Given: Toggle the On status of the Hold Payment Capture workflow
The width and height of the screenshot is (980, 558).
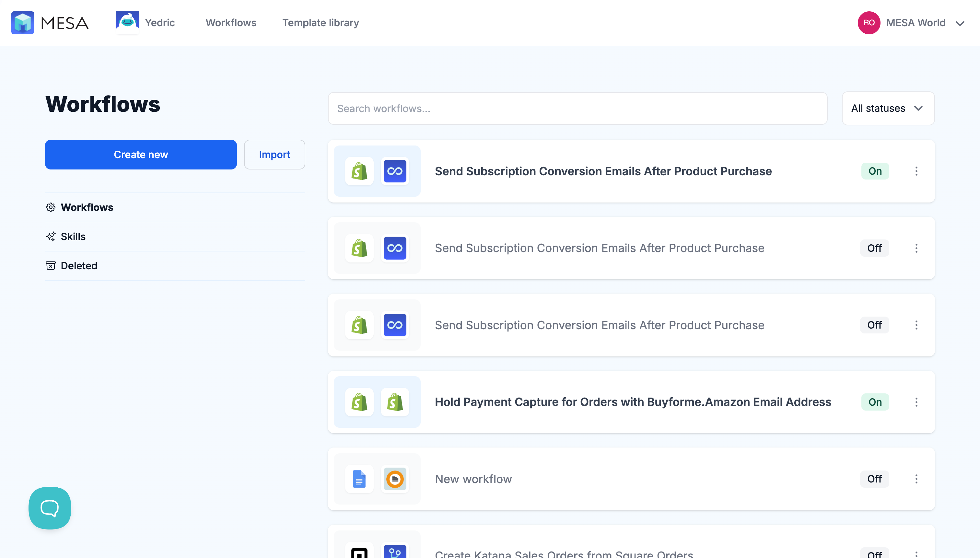Looking at the screenshot, I should tap(875, 402).
